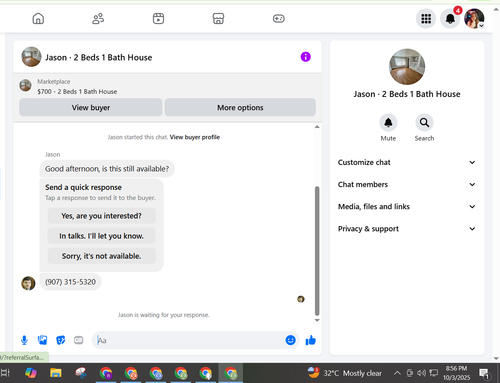Viewport: 500px width, 383px height.
Task: Click 'Good afternoon, is this still available?' message
Action: point(107,169)
